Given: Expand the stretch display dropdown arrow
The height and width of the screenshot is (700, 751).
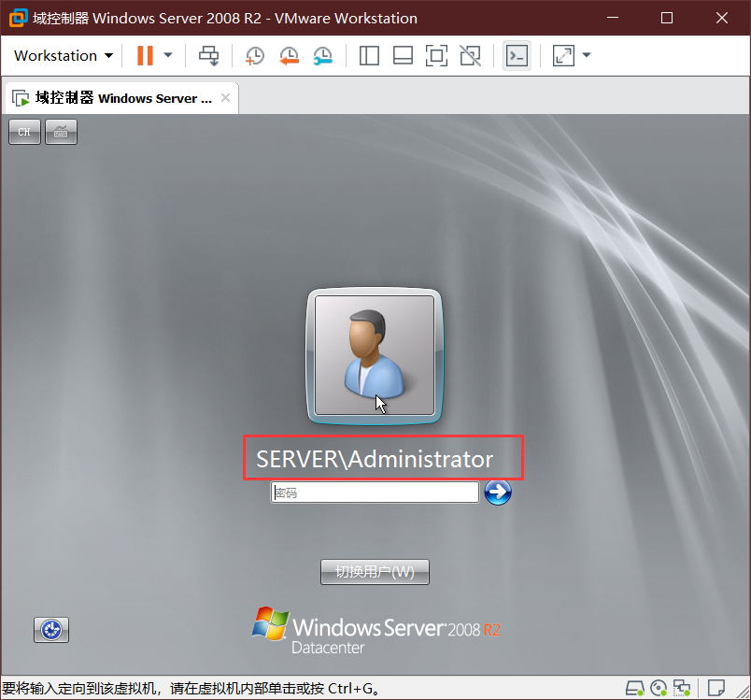Looking at the screenshot, I should pos(587,55).
